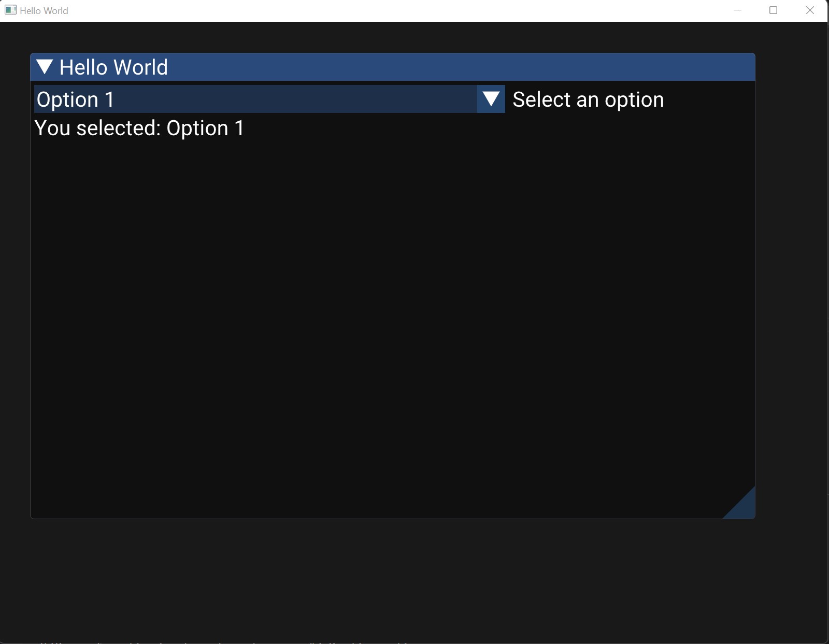Click the Hello World panel title bar
829x644 pixels.
[393, 67]
